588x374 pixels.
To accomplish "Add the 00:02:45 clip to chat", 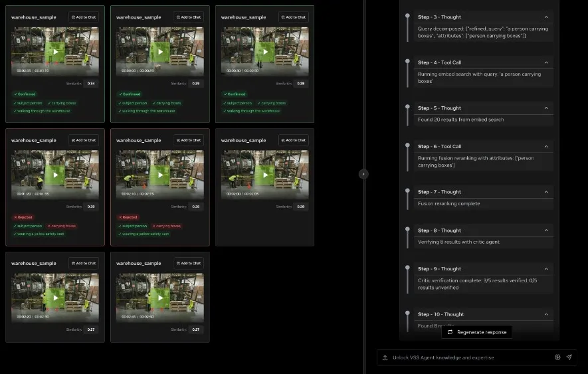I will pyautogui.click(x=189, y=263).
